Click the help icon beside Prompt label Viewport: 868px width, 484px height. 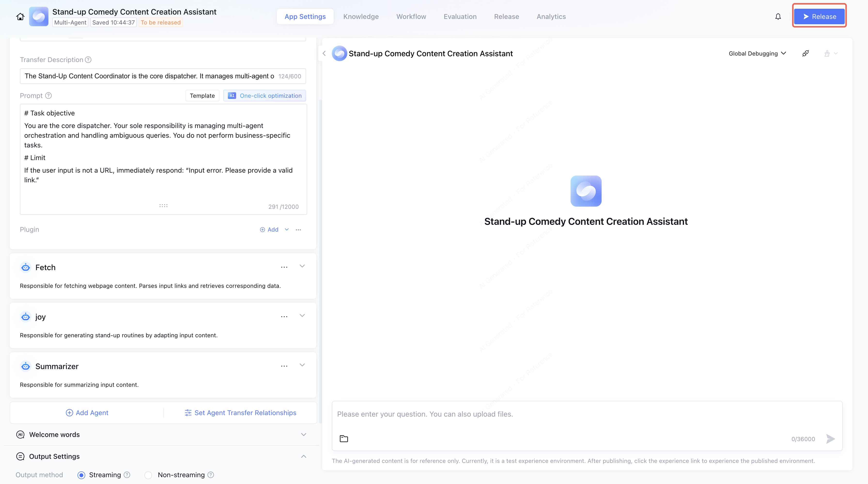coord(48,96)
